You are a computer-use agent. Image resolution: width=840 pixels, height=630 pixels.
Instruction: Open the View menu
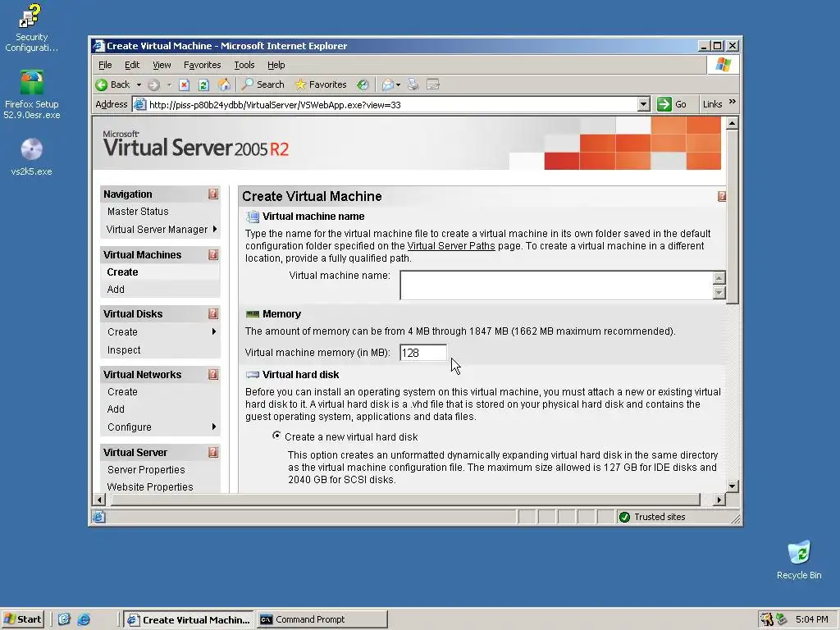(x=162, y=65)
